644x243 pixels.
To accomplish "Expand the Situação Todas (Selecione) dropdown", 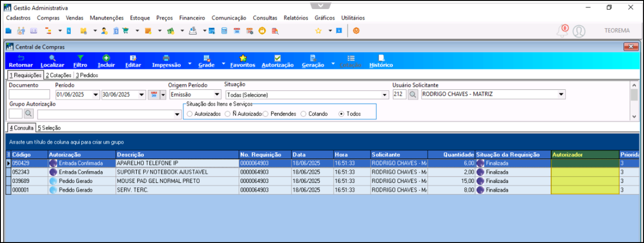I will click(385, 95).
